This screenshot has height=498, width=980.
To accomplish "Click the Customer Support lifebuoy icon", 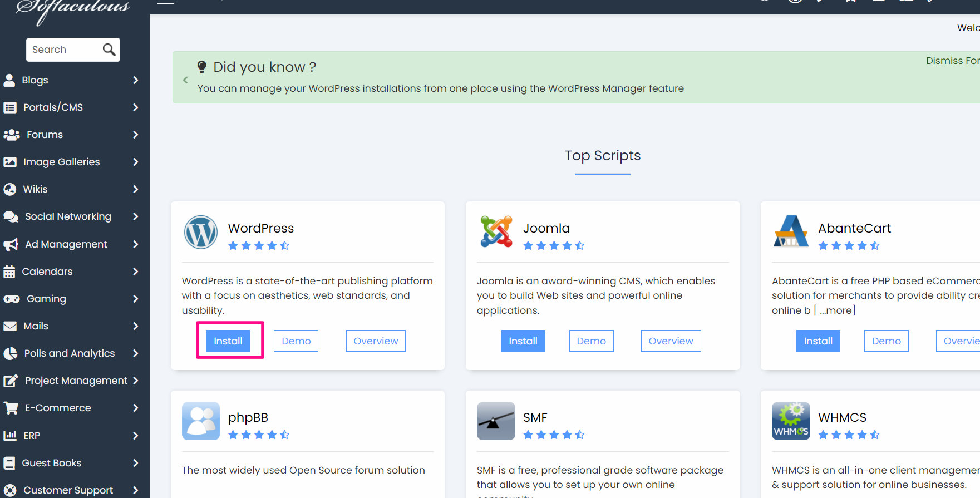I will coord(10,490).
